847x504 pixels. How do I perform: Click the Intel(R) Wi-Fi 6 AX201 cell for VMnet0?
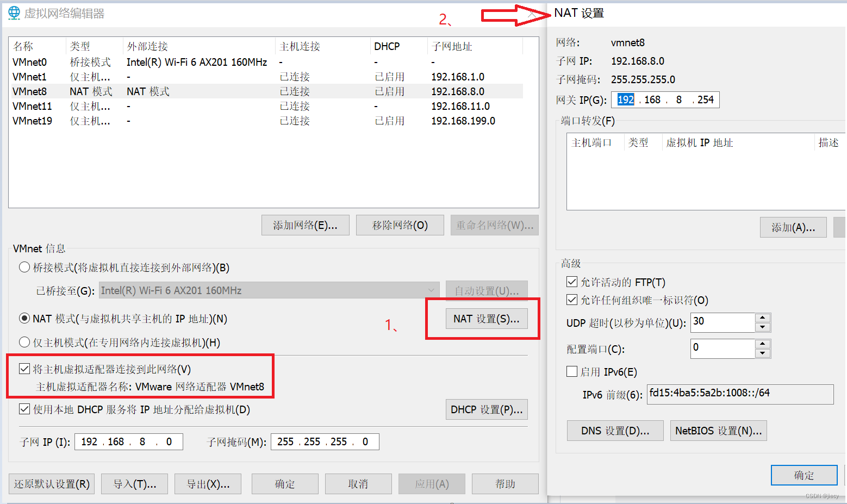pos(197,62)
